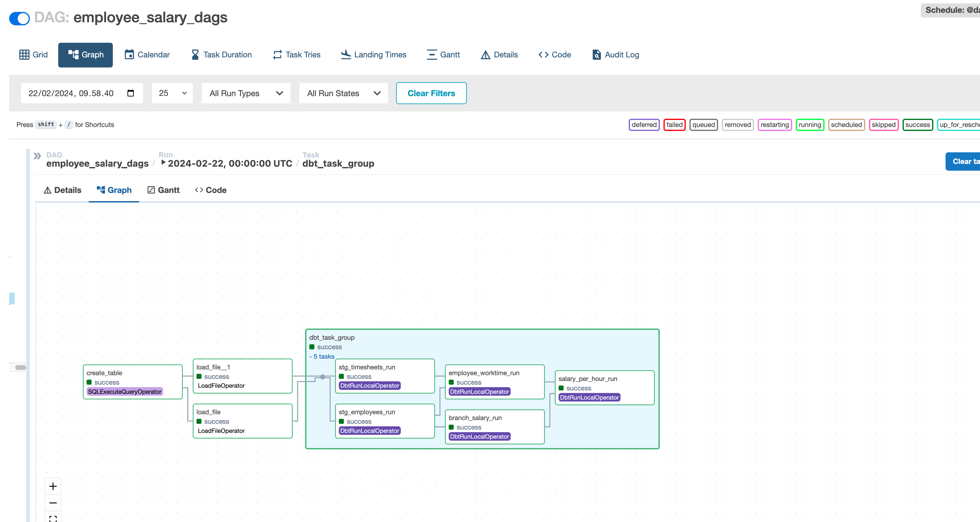Click the failed status legend filter
Viewport: 980px width, 522px height.
tap(674, 125)
